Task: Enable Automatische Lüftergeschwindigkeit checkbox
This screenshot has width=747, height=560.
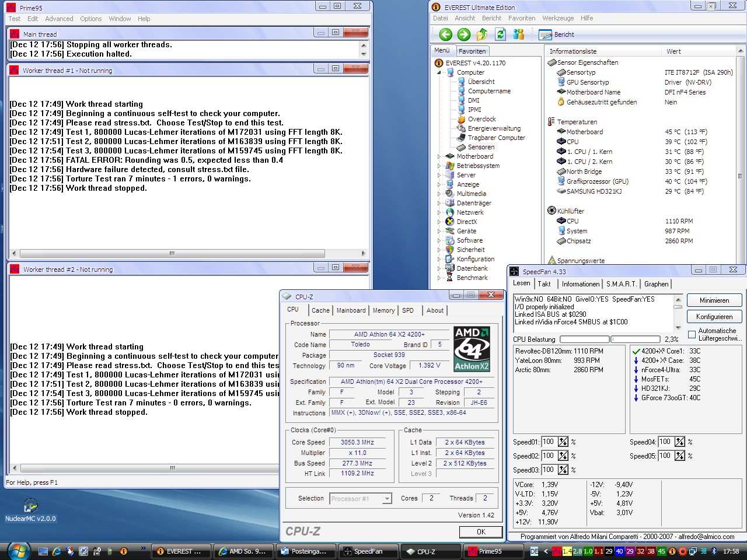Action: tap(692, 334)
